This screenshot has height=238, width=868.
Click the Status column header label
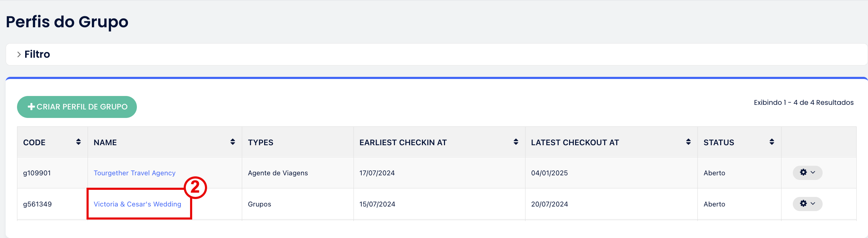[x=719, y=143]
